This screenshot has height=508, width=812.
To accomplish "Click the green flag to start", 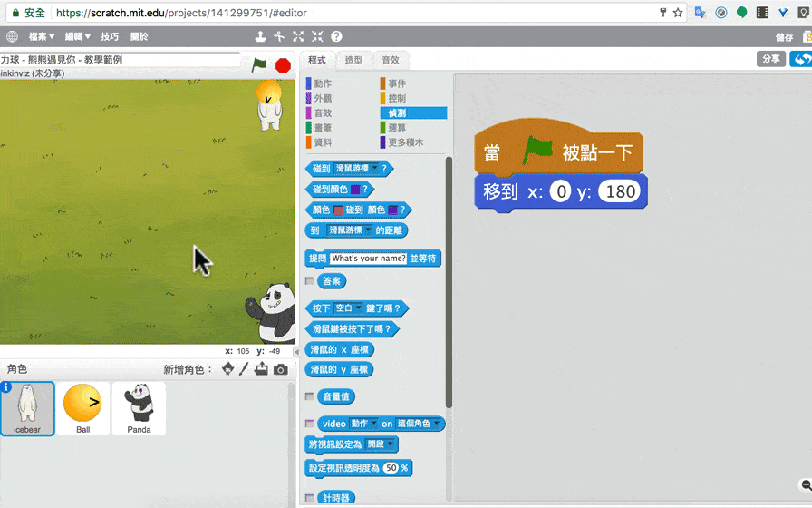I will click(x=259, y=64).
